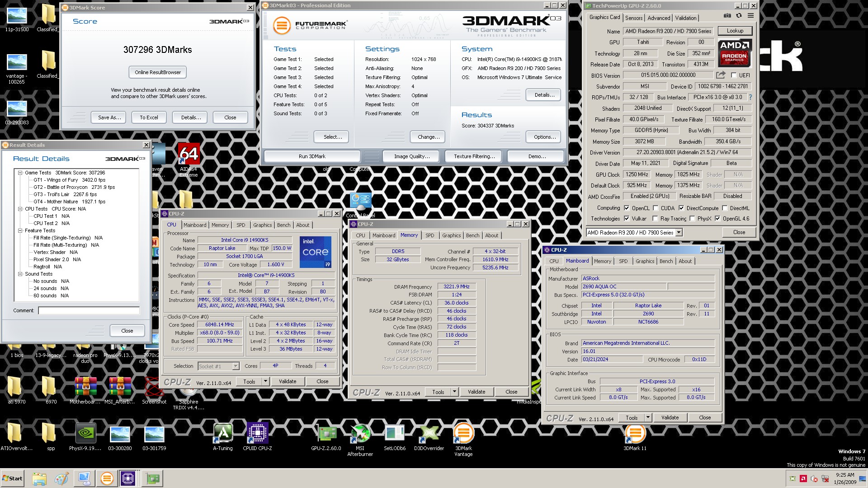Open Windows Explorer from the taskbar
The height and width of the screenshot is (488, 868).
click(x=39, y=478)
